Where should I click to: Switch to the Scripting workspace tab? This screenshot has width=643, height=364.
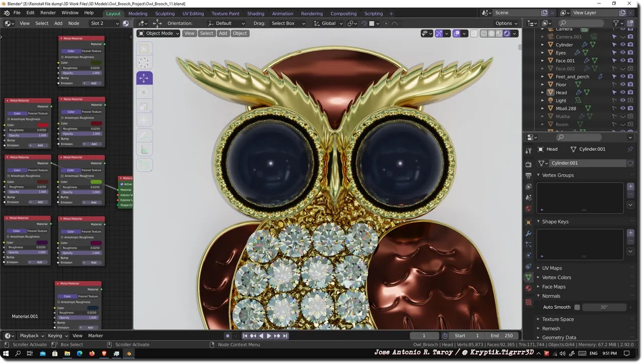[373, 14]
